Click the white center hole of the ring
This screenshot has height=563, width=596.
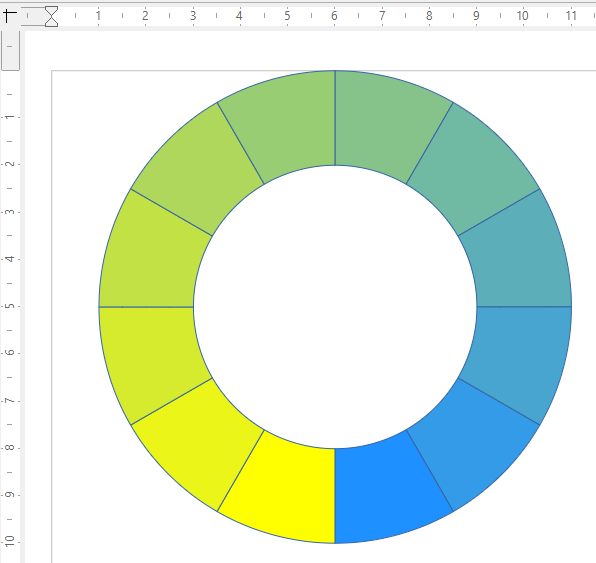[x=335, y=307]
